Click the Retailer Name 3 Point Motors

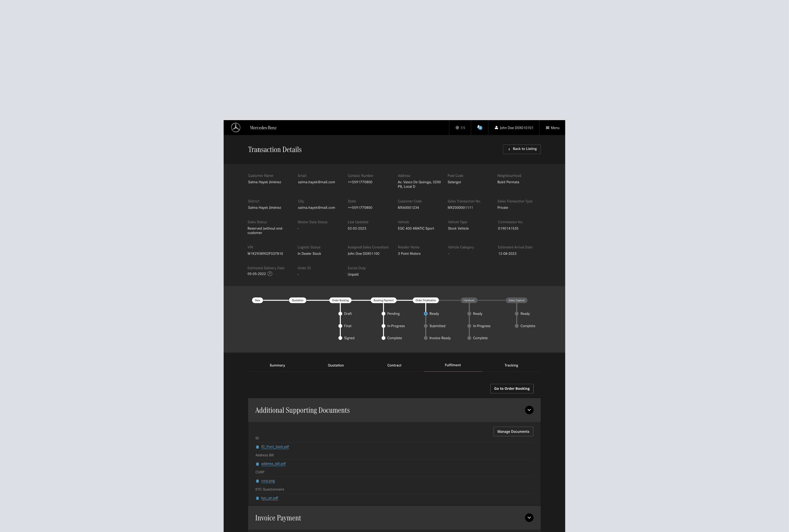pyautogui.click(x=409, y=254)
